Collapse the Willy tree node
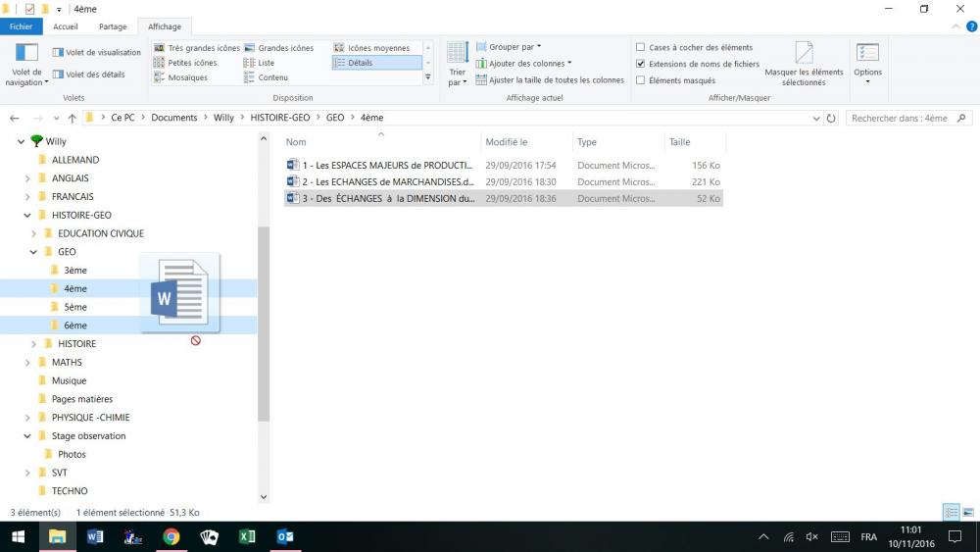Screen dimensions: 980x552 (22, 141)
